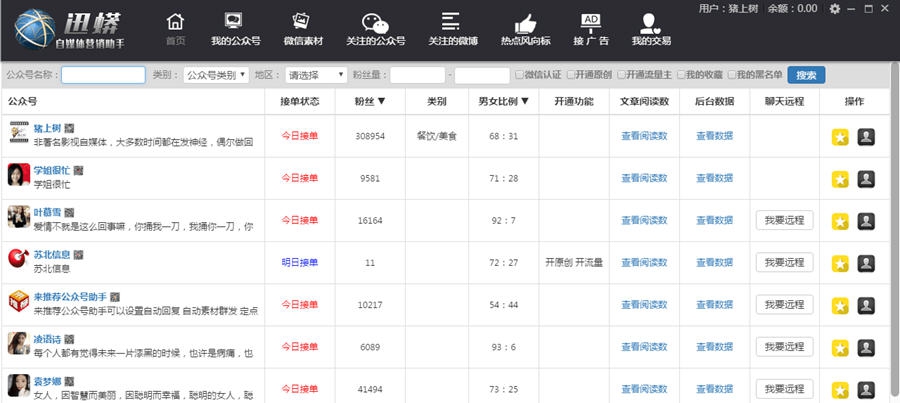Open 查看阅读数 for 袁梦娜

644,389
